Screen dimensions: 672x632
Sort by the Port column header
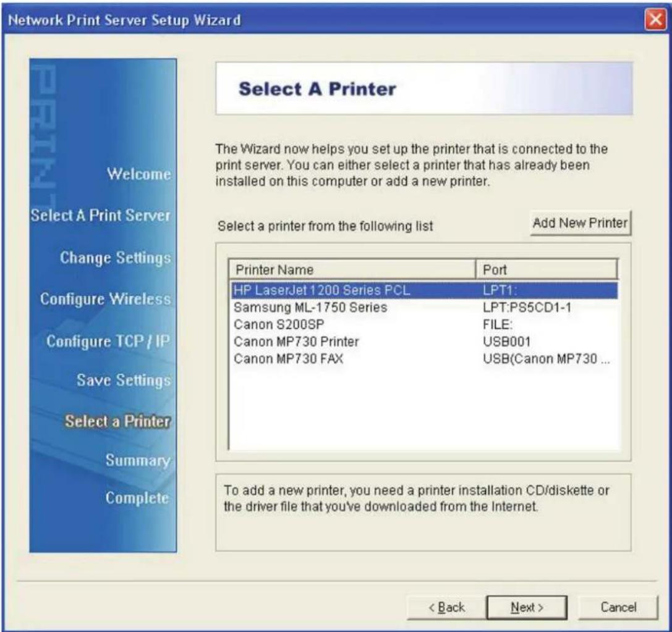pos(547,270)
